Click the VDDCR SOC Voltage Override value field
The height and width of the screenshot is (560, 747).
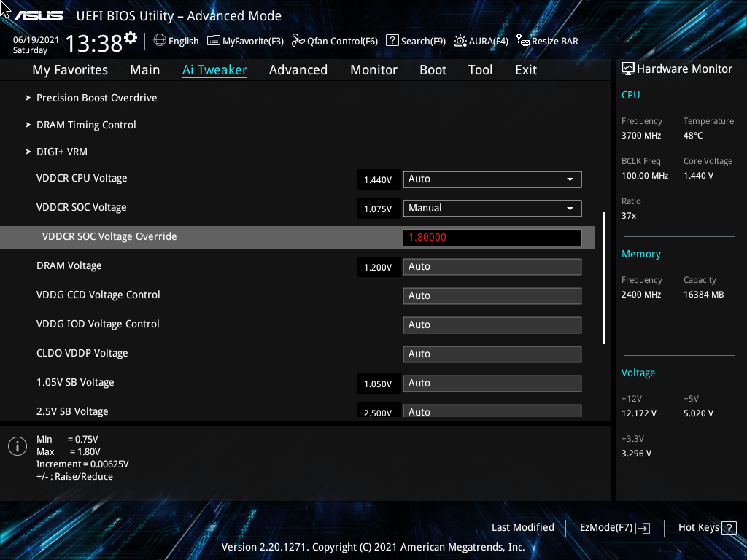pos(492,237)
